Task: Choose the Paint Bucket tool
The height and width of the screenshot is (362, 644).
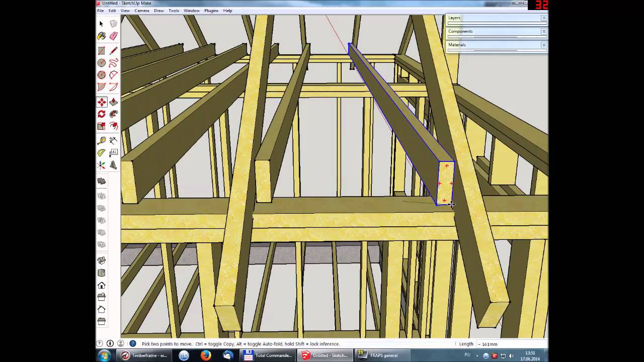Action: (x=101, y=36)
